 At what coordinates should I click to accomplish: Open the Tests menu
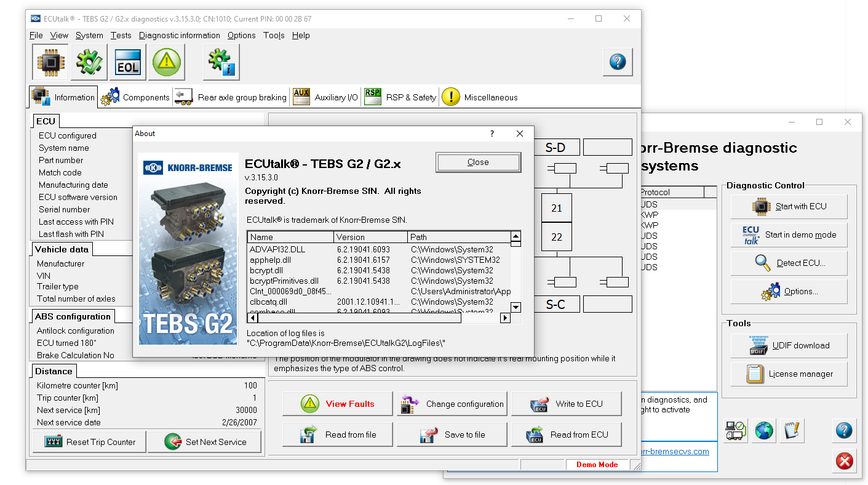pos(121,35)
